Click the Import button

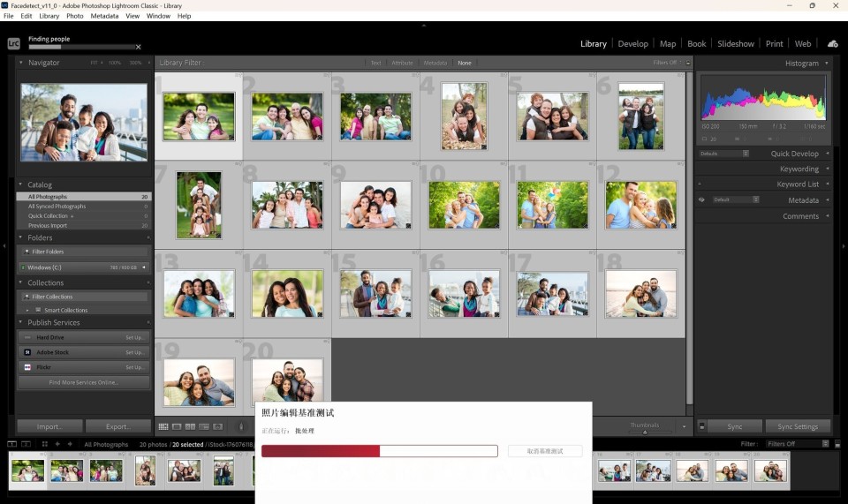pyautogui.click(x=49, y=426)
